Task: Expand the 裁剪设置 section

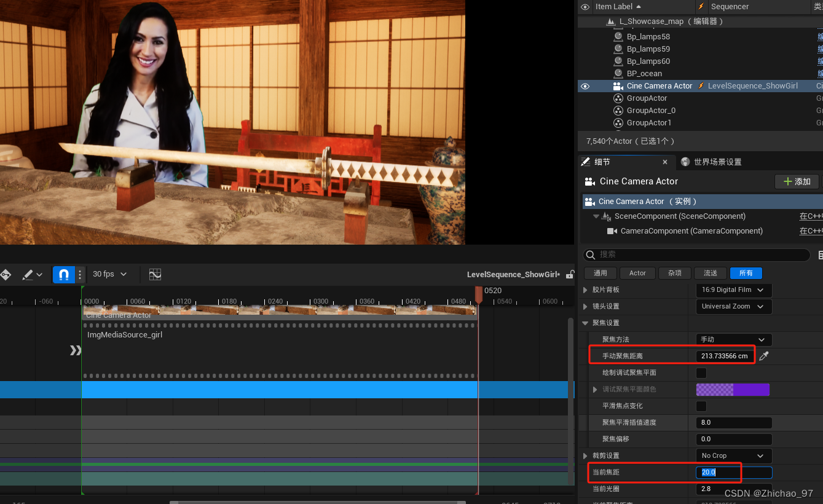Action: coord(586,455)
